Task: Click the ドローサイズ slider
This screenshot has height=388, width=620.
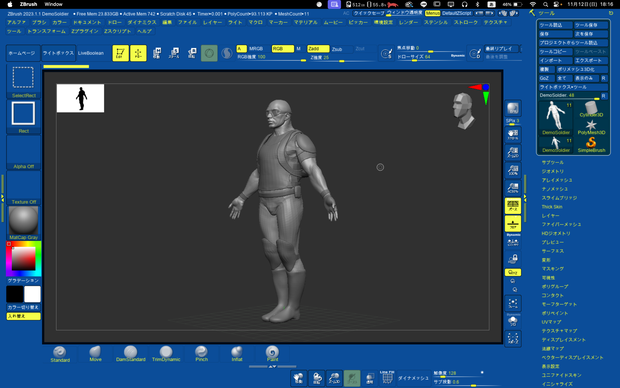Action: (431, 57)
